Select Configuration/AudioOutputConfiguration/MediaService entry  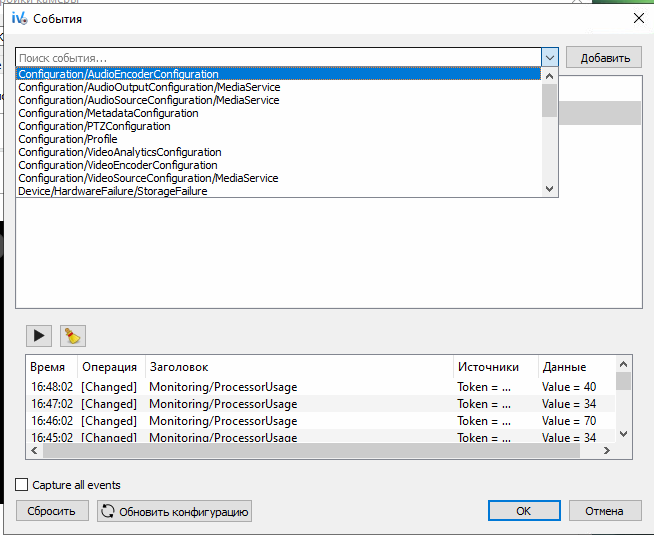(x=278, y=87)
